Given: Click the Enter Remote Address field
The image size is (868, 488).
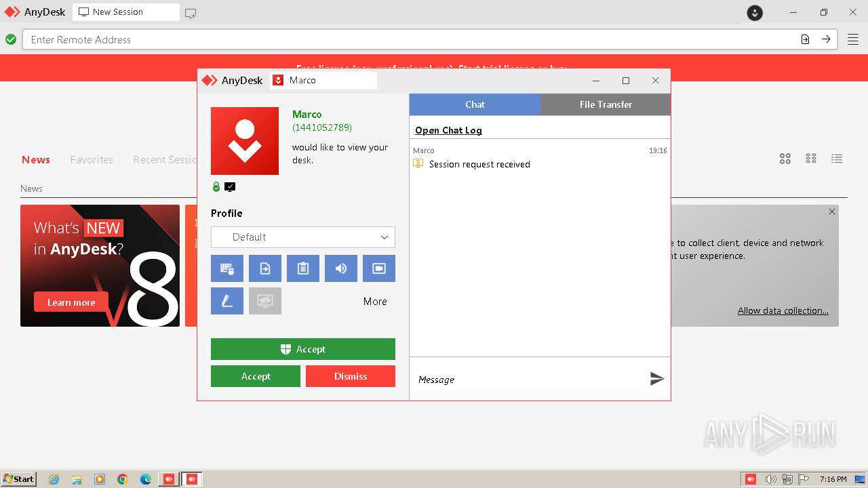Looking at the screenshot, I should pyautogui.click(x=410, y=39).
